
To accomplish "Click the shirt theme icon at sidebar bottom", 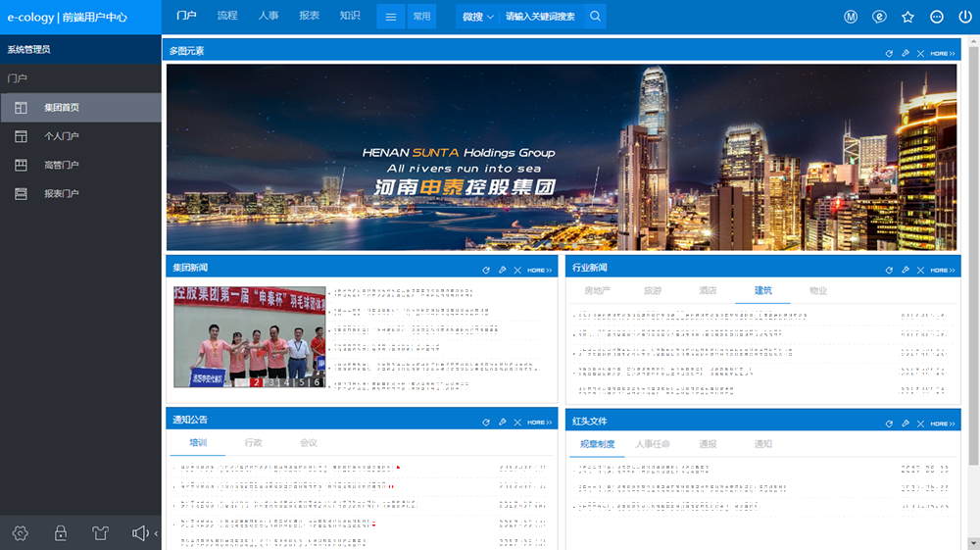I will click(100, 533).
